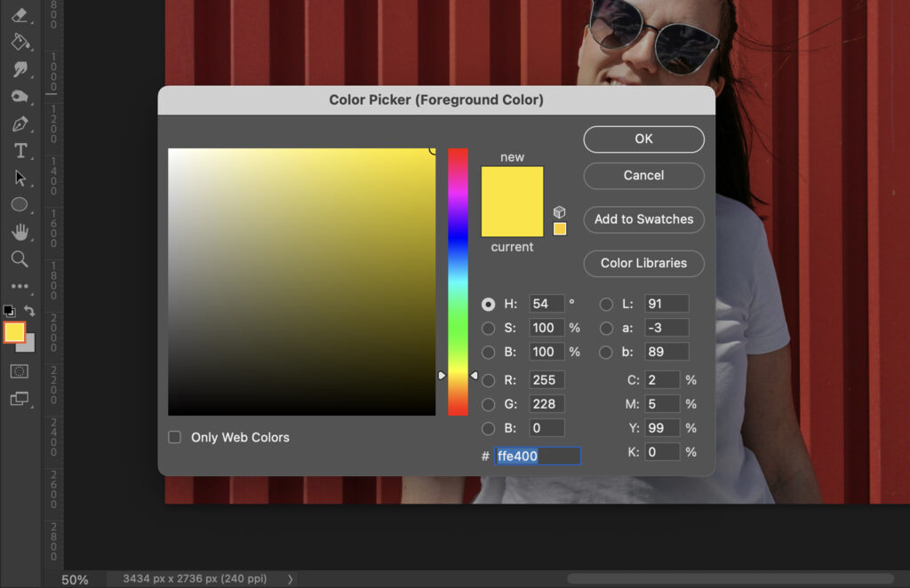Open the Edit Toolbar ellipsis menu
This screenshot has width=910, height=588.
coord(20,285)
